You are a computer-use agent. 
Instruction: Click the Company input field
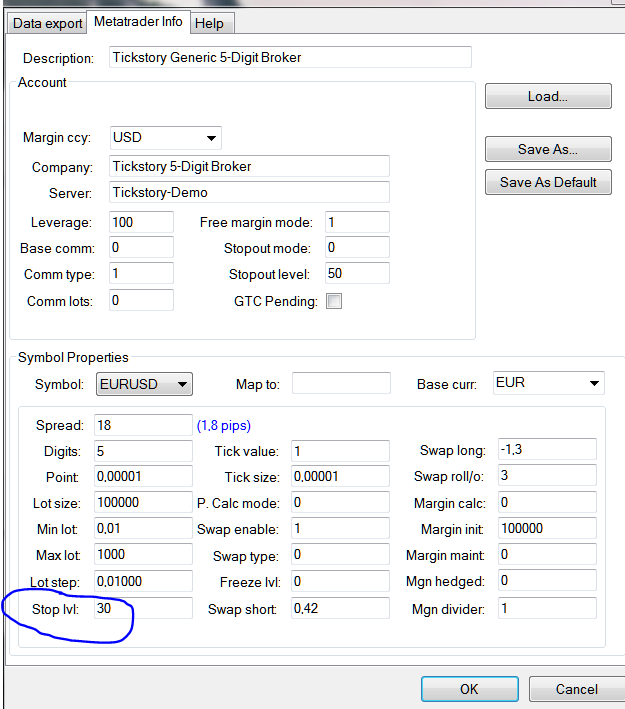click(x=249, y=166)
